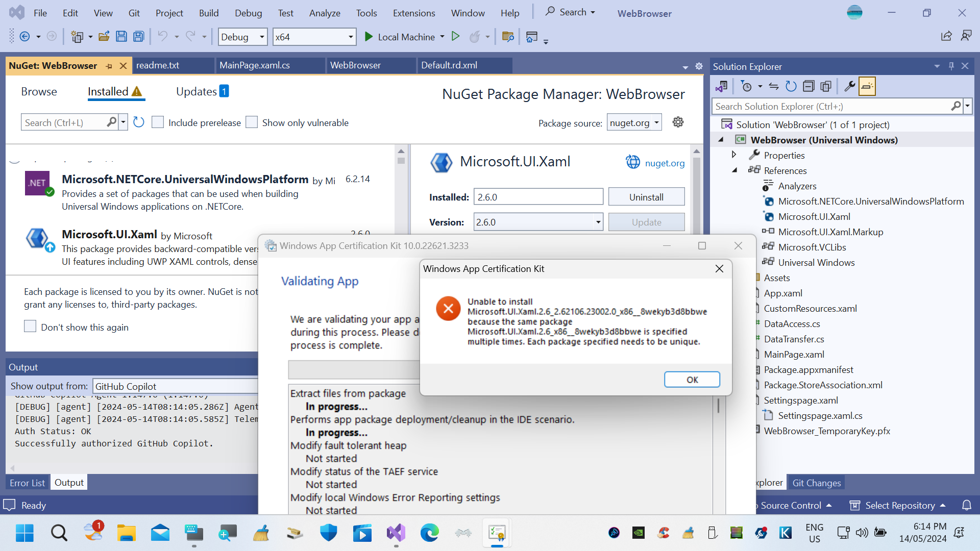Click Preview Selected Items highlighted icon
The height and width of the screenshot is (551, 980).
click(867, 86)
